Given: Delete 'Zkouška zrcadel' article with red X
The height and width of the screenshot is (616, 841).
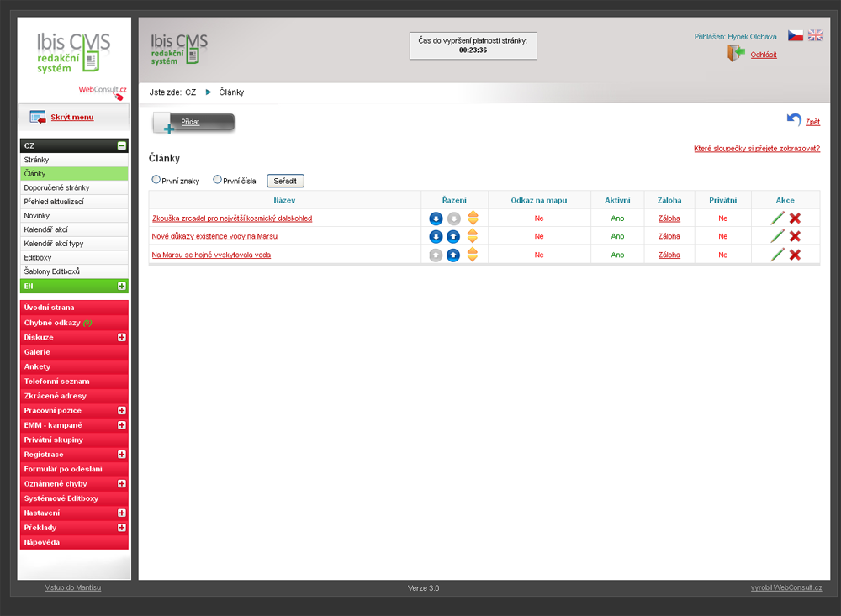Looking at the screenshot, I should click(795, 218).
